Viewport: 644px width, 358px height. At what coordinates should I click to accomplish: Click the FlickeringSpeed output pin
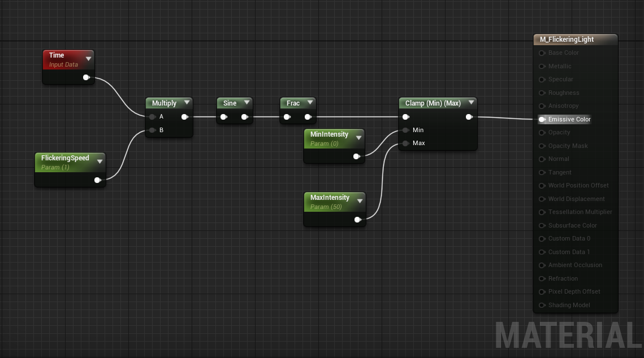pyautogui.click(x=98, y=180)
